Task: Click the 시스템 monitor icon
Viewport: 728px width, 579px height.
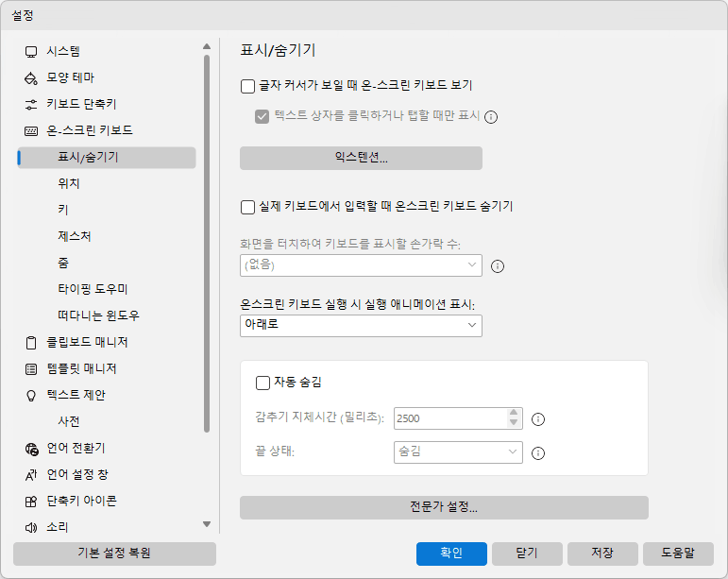Action: pos(31,52)
